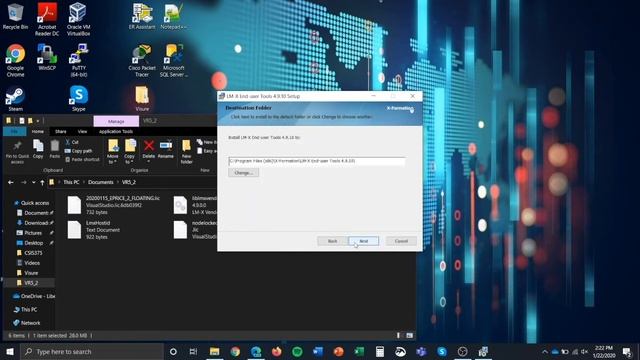This screenshot has height=360, width=640.
Task: Select the 20200115_EPRICE_2_FLOATING.lic file
Action: 114,205
